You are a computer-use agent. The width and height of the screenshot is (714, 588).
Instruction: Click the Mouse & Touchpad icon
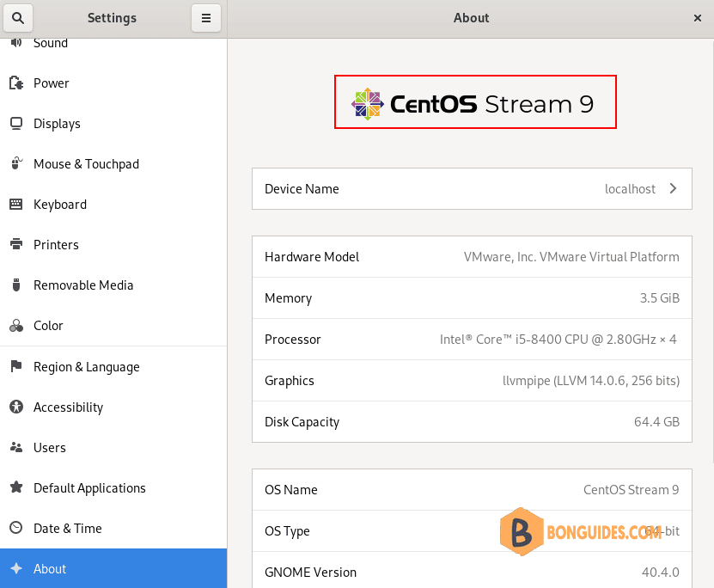pos(16,163)
